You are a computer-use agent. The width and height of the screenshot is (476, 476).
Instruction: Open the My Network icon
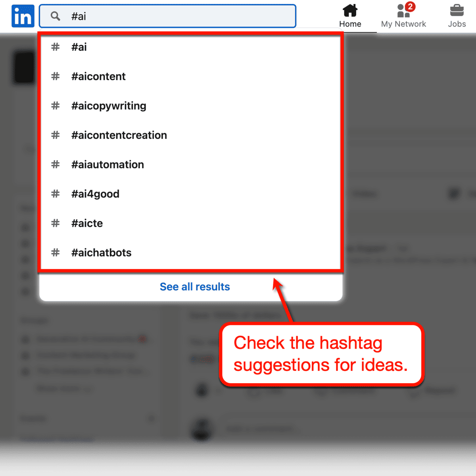(x=401, y=11)
